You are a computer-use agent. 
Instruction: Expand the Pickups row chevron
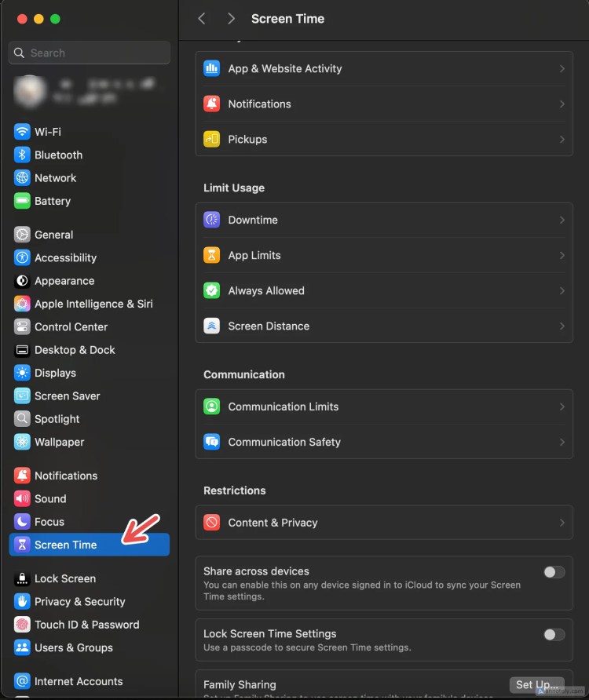(562, 139)
